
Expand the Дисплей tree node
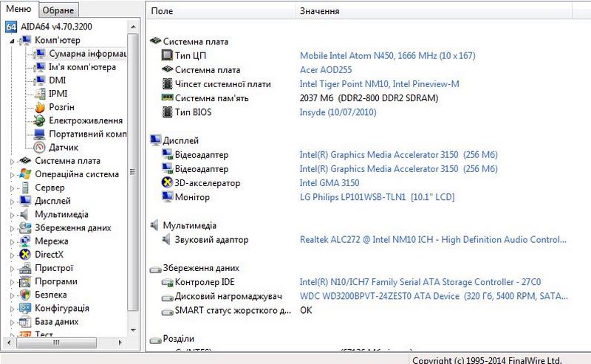coord(12,201)
